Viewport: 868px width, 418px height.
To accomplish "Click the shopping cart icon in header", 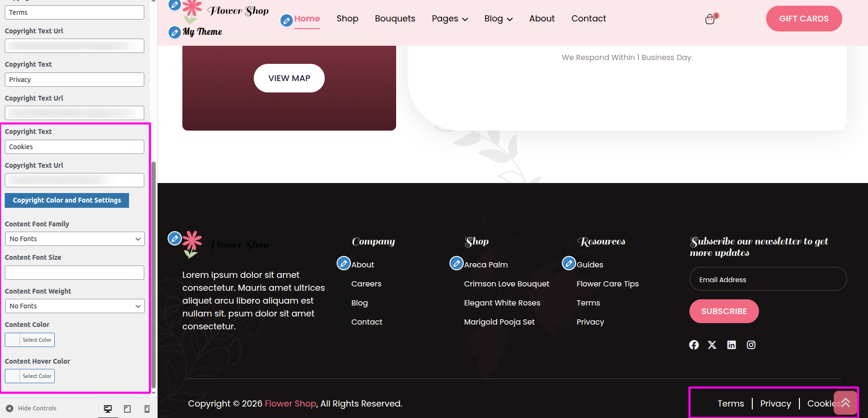I will (710, 19).
